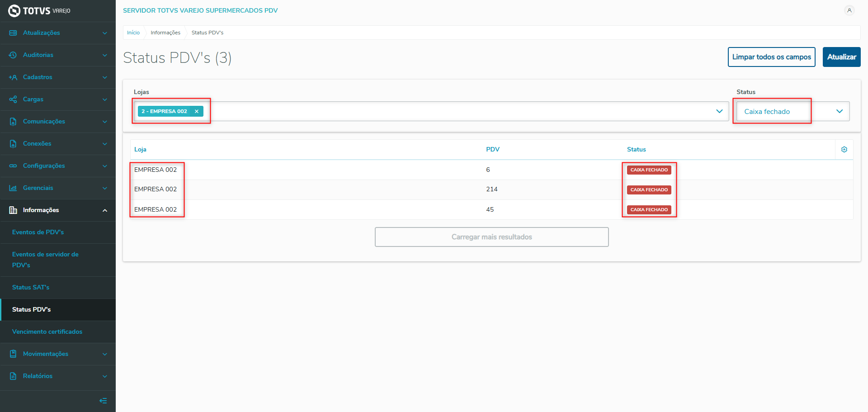
Task: Click the Cargas share icon
Action: (13, 99)
